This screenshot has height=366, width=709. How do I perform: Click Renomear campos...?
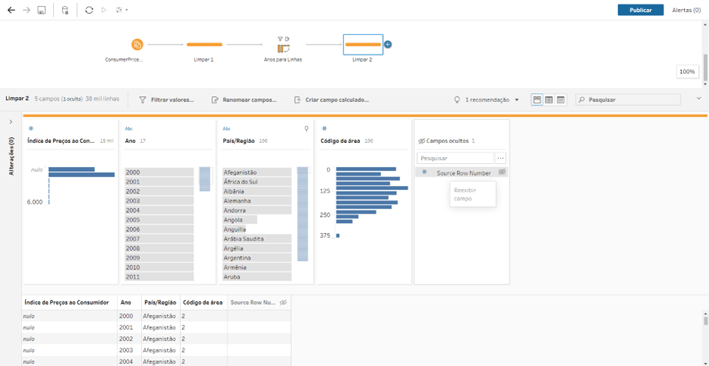point(244,100)
